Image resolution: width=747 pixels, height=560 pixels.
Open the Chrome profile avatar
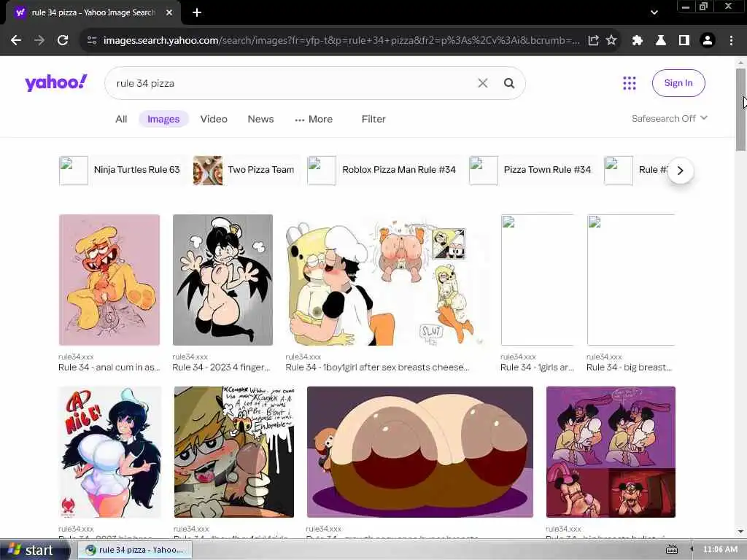(x=708, y=41)
